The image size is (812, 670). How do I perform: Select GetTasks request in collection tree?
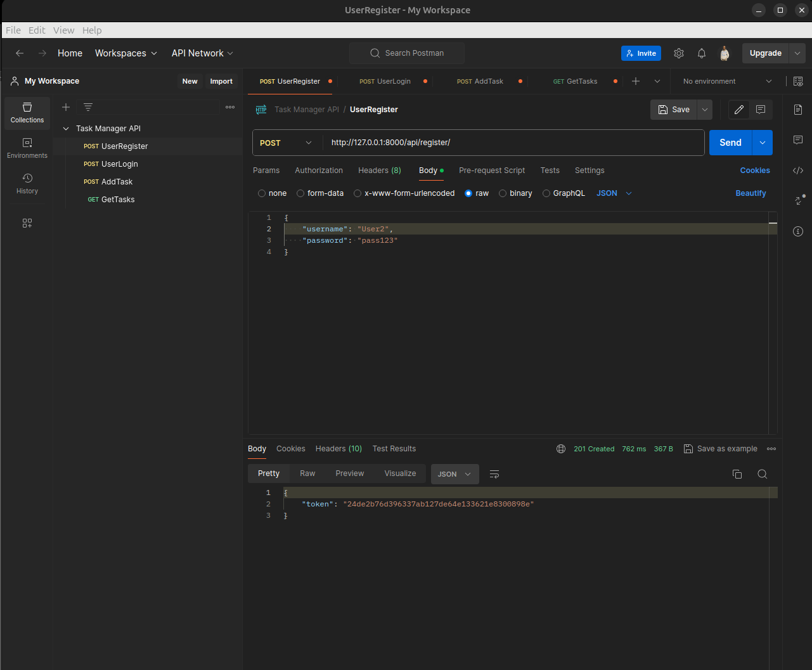point(118,200)
